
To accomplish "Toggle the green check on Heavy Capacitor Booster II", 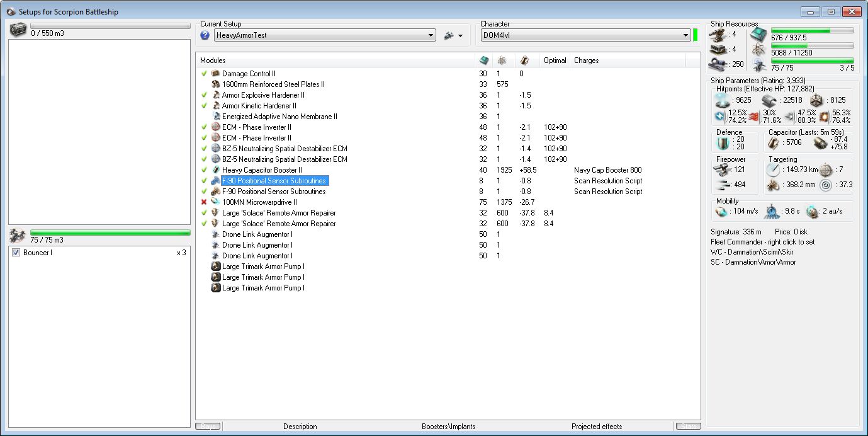I will coord(204,170).
